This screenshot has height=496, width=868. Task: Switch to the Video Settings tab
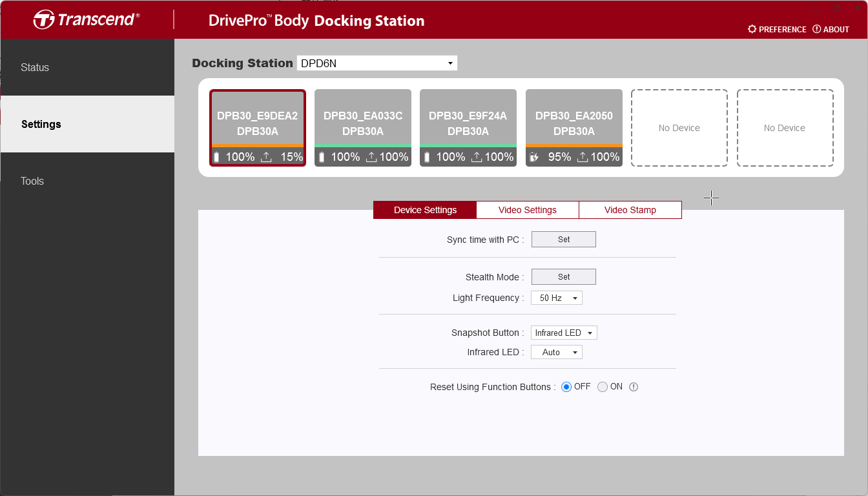(x=527, y=210)
